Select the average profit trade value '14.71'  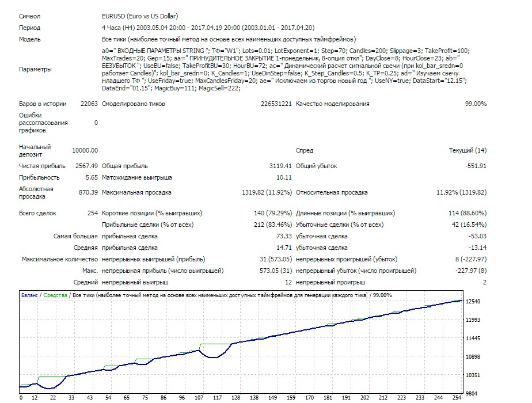(x=284, y=248)
